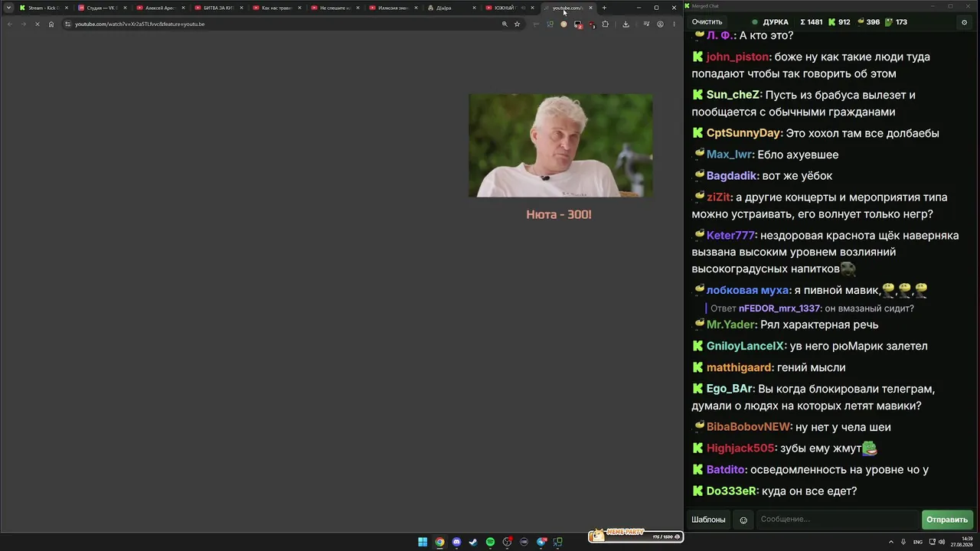The width and height of the screenshot is (980, 551).
Task: Click Max_lwr username in chat
Action: 730,155
